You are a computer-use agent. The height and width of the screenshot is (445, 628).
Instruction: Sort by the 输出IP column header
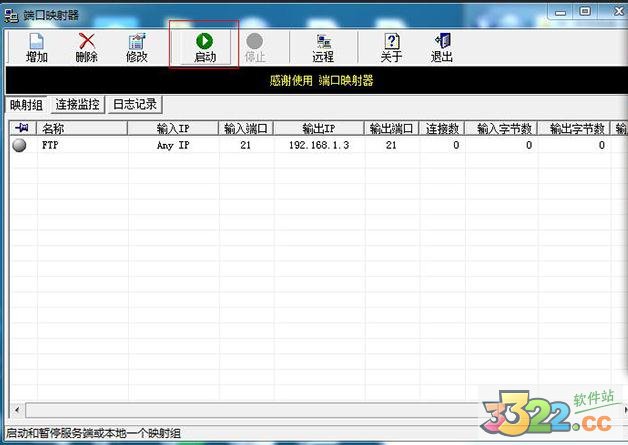click(319, 128)
